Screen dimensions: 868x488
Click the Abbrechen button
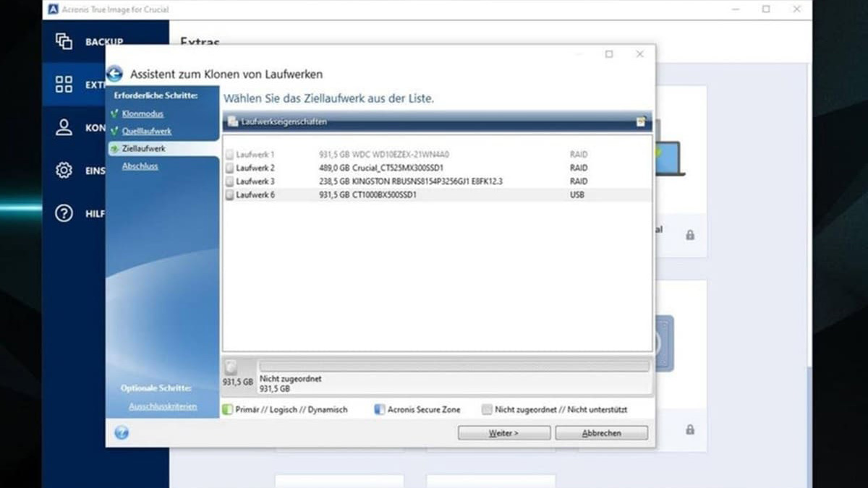[601, 433]
